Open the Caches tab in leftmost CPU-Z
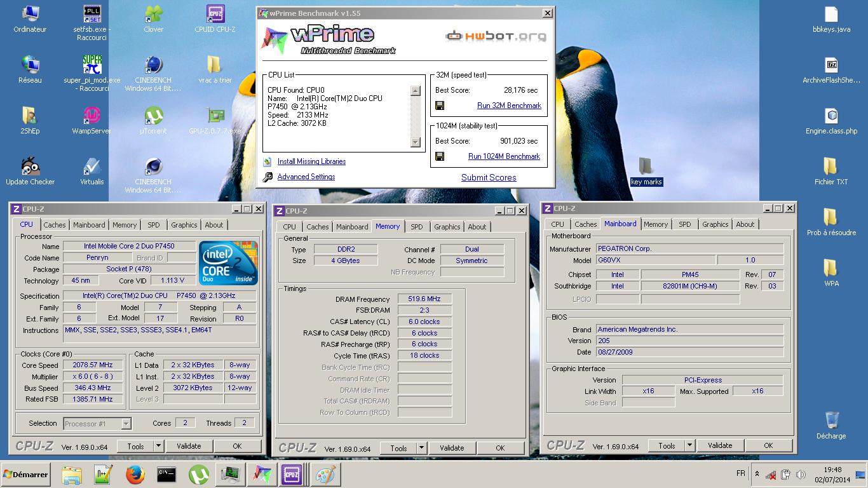868x488 pixels. point(55,225)
